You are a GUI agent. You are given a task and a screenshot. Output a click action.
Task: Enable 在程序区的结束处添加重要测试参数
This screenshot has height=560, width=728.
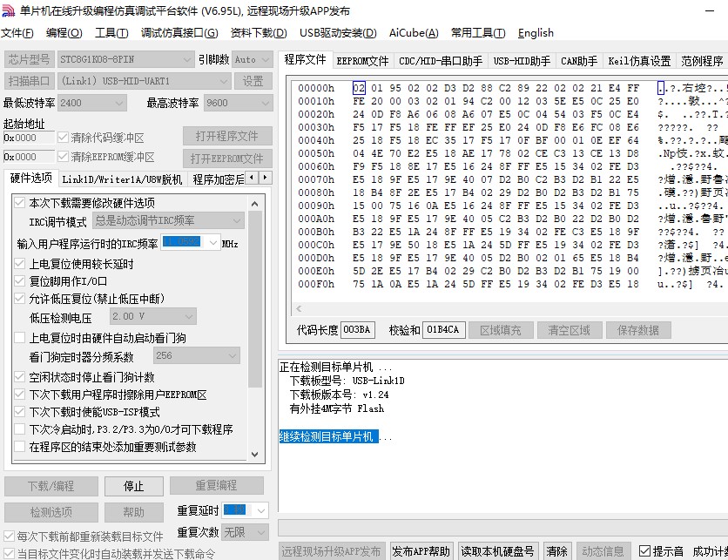coord(19,446)
